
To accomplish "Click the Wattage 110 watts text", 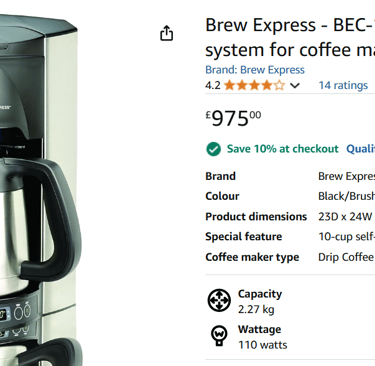I will coord(262,337).
